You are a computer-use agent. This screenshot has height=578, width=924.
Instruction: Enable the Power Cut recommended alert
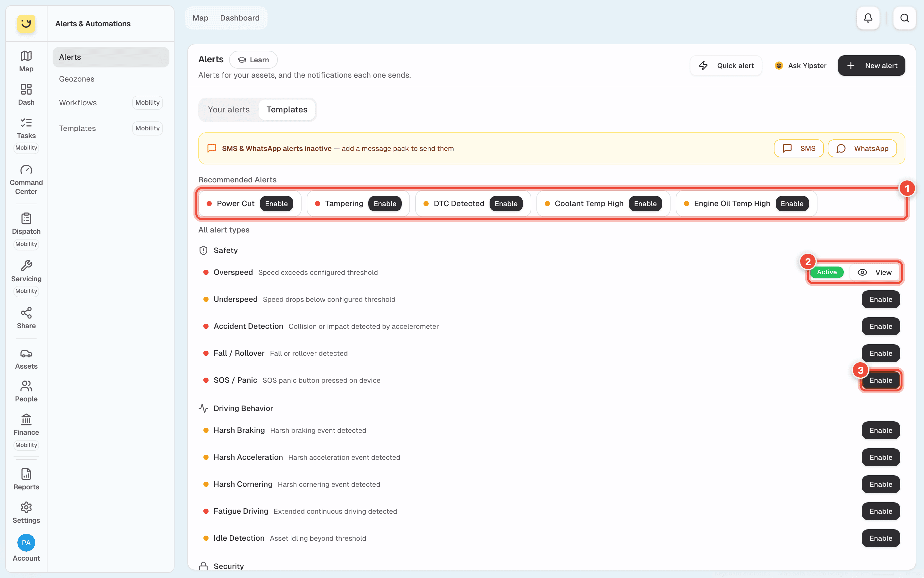point(277,204)
